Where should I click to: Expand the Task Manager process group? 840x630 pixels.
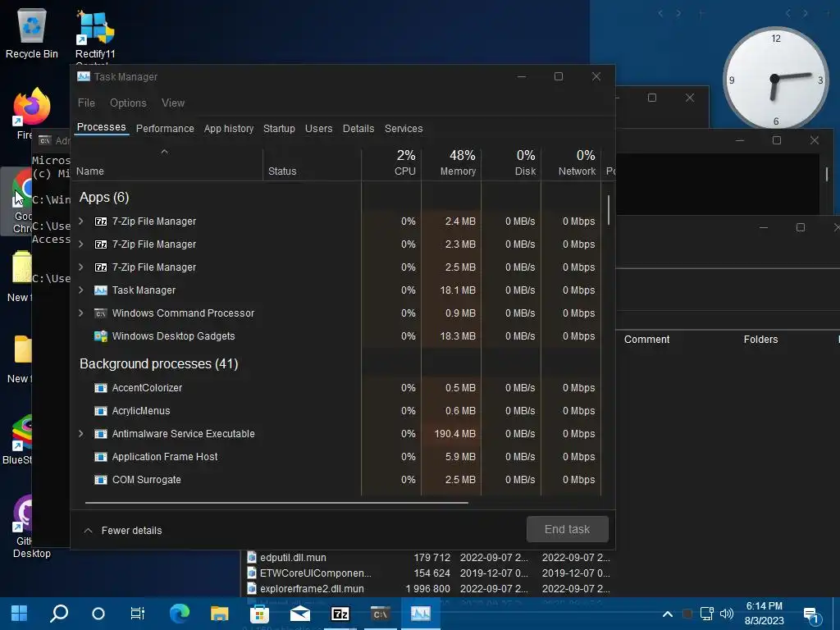[81, 290]
